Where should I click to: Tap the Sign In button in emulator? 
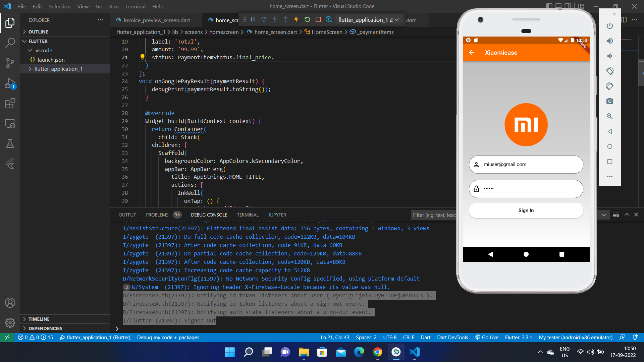click(x=526, y=210)
